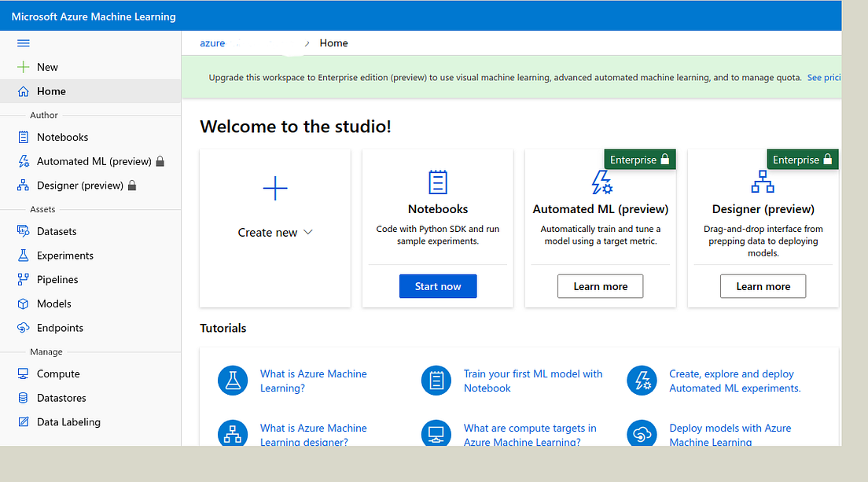Select Models in the sidebar
The height and width of the screenshot is (482, 868).
tap(54, 304)
